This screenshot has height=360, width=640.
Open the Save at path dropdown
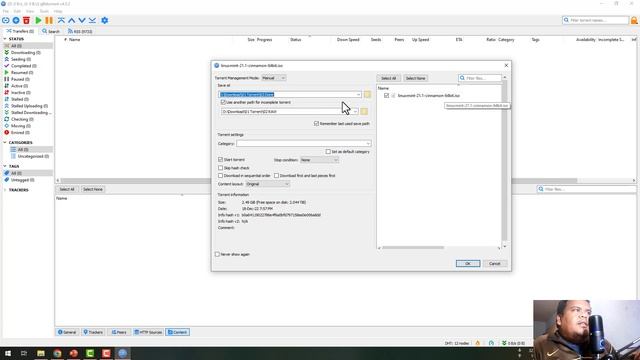tap(358, 95)
